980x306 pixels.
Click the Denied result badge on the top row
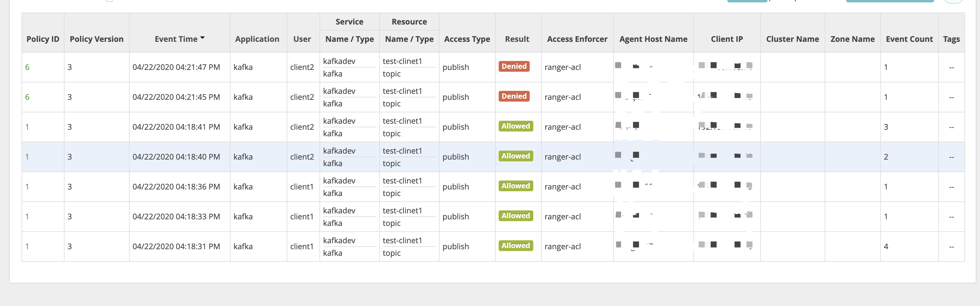pyautogui.click(x=514, y=66)
